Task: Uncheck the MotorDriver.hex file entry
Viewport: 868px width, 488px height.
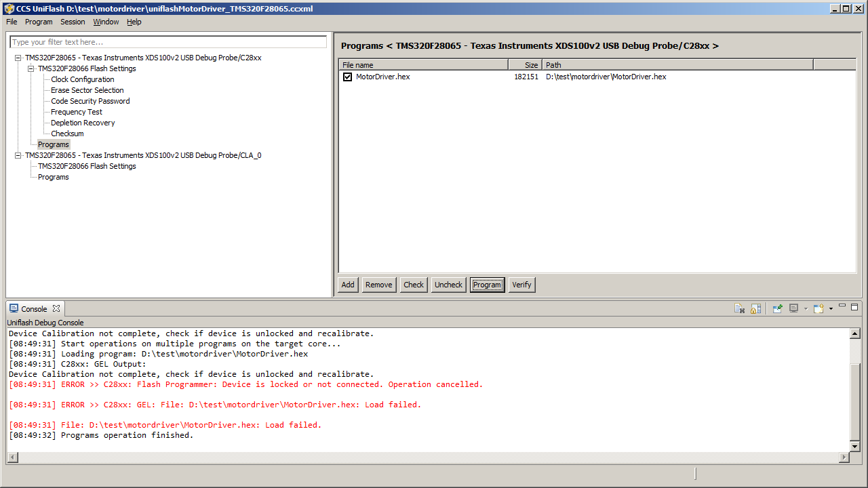Action: 347,77
